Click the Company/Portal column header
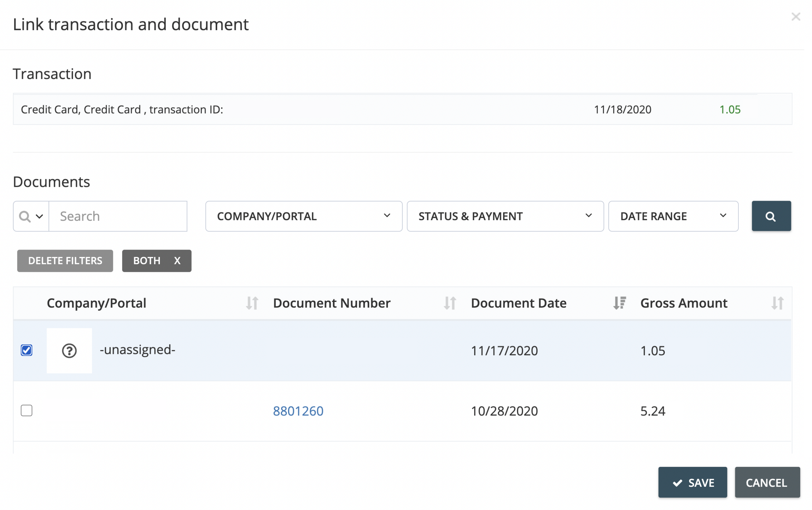This screenshot has height=510, width=812. click(x=96, y=303)
